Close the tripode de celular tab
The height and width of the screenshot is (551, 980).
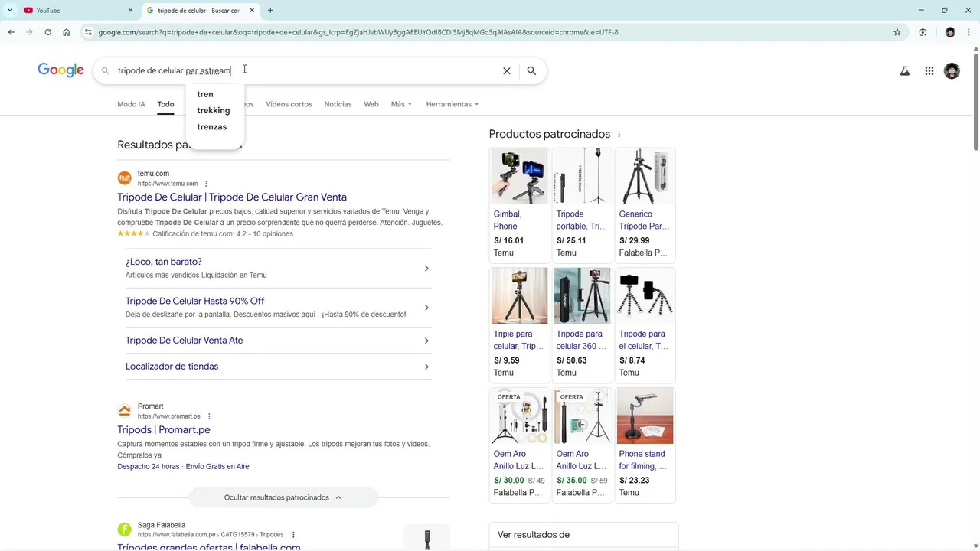(252, 11)
